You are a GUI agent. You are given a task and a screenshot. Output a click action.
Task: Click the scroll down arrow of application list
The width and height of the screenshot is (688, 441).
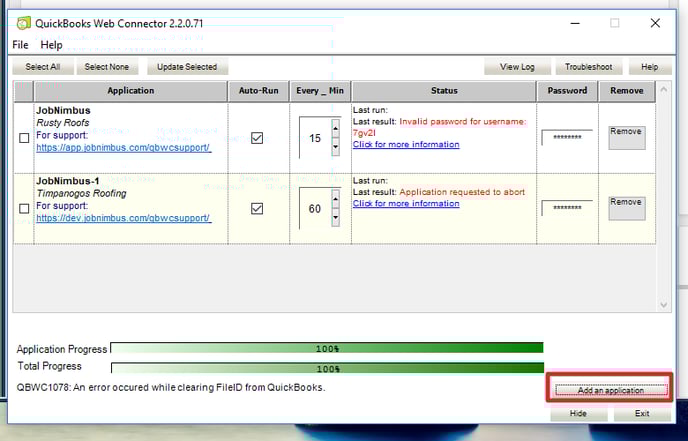pos(663,305)
